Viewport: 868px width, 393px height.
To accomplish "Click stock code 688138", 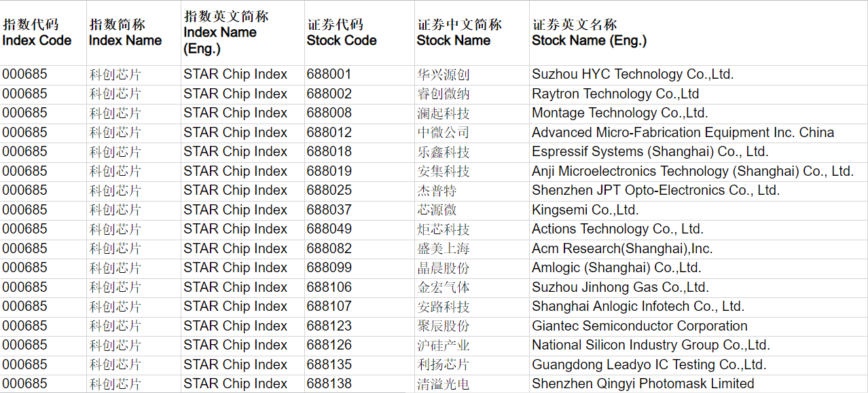I will (x=329, y=383).
